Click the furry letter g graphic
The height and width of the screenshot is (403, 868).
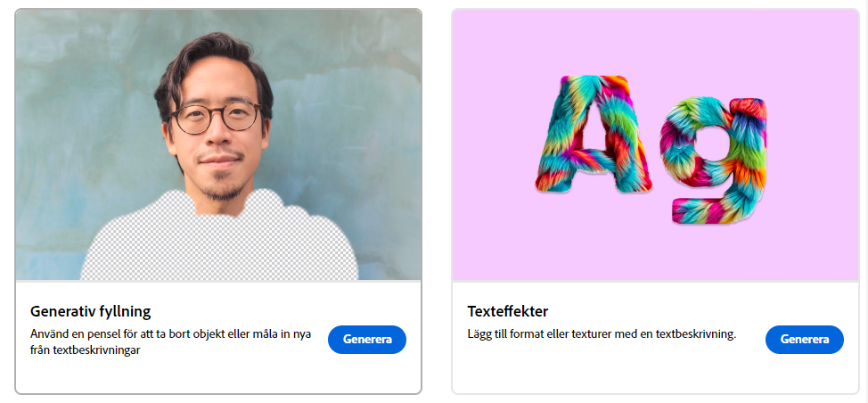click(x=714, y=160)
